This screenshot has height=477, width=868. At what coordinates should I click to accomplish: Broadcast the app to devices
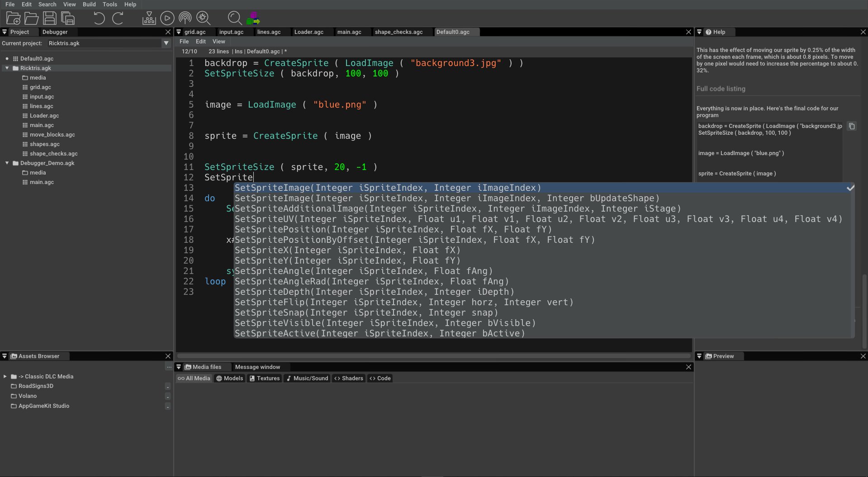click(185, 18)
